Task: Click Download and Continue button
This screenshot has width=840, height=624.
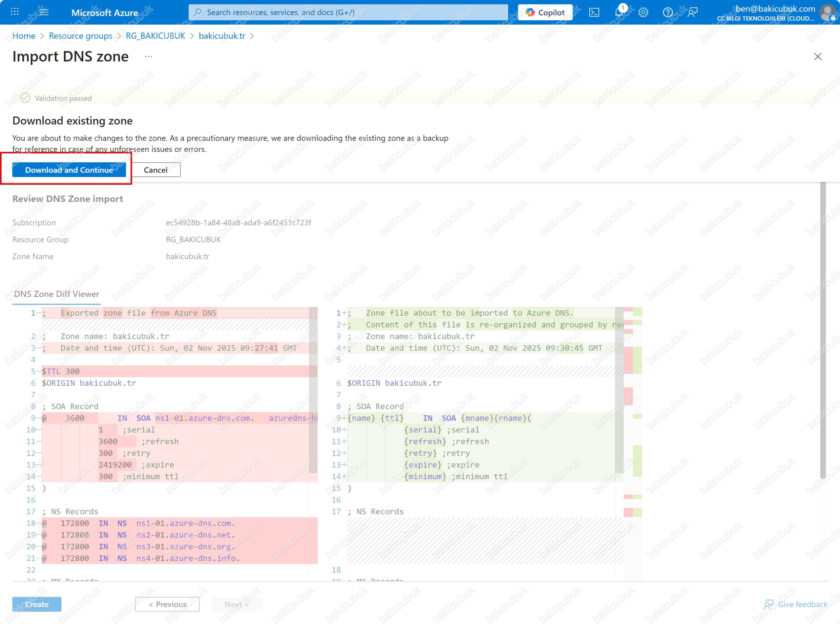Action: [69, 170]
